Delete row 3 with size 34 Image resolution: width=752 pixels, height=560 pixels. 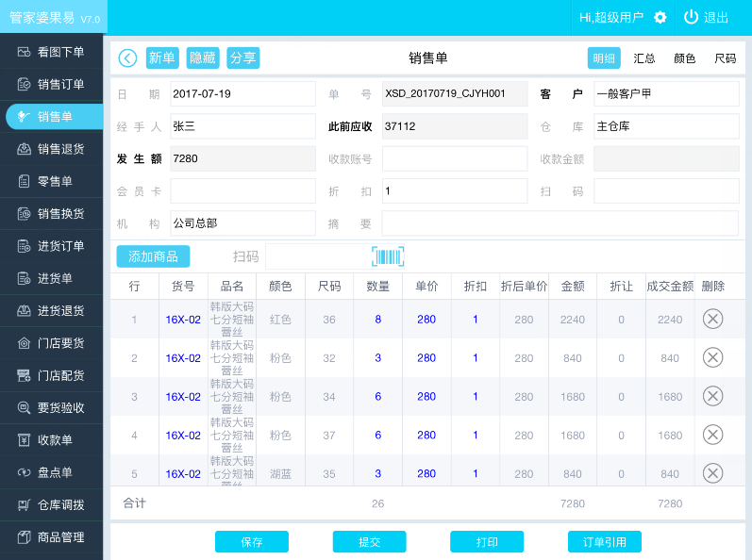[712, 396]
